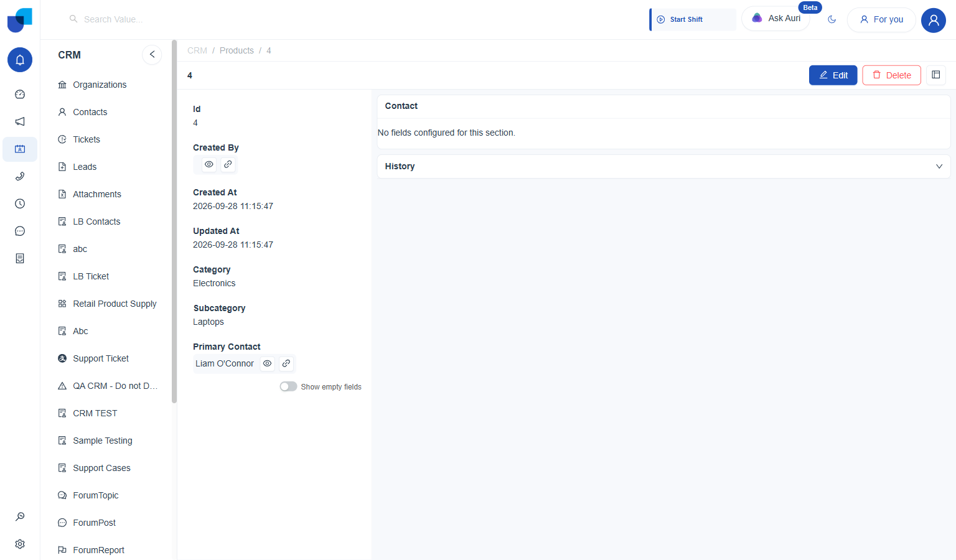The width and height of the screenshot is (956, 560).
Task: Click the For you button
Action: click(881, 19)
